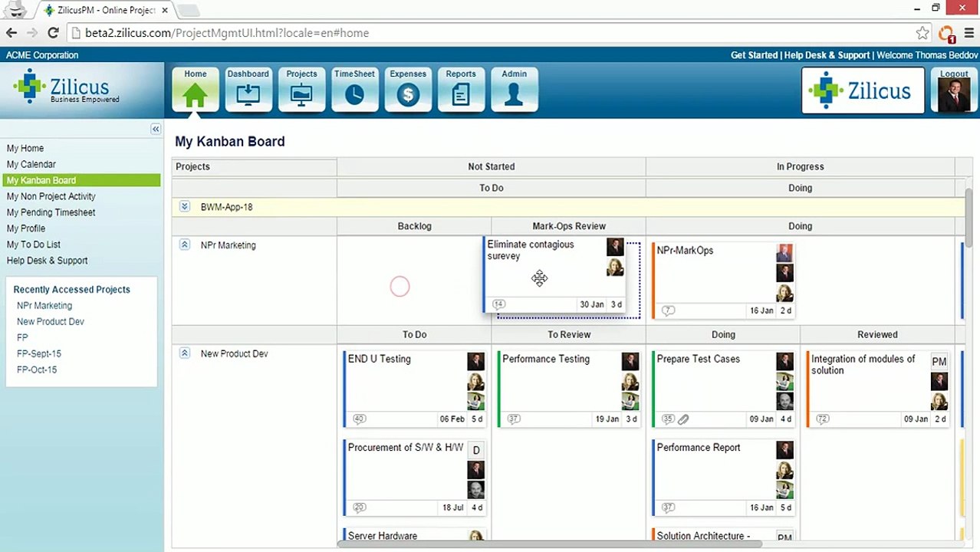Click comment icon on Integration of modules card

click(x=823, y=419)
